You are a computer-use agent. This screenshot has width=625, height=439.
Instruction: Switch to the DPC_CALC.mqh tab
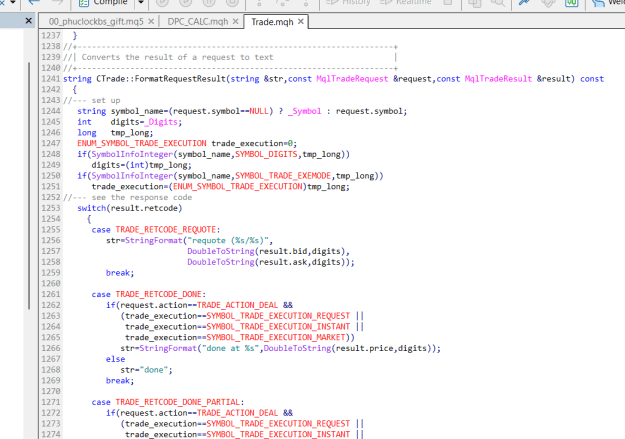[198, 22]
